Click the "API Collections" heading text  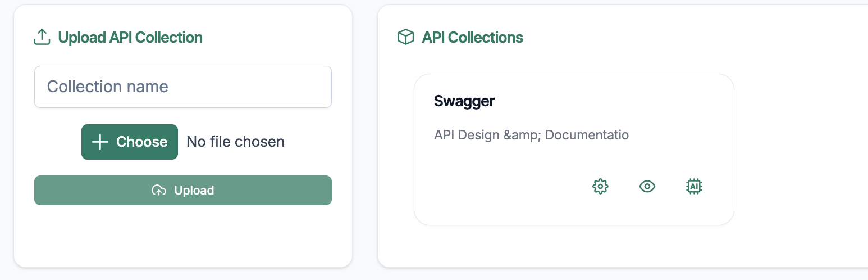pos(472,38)
